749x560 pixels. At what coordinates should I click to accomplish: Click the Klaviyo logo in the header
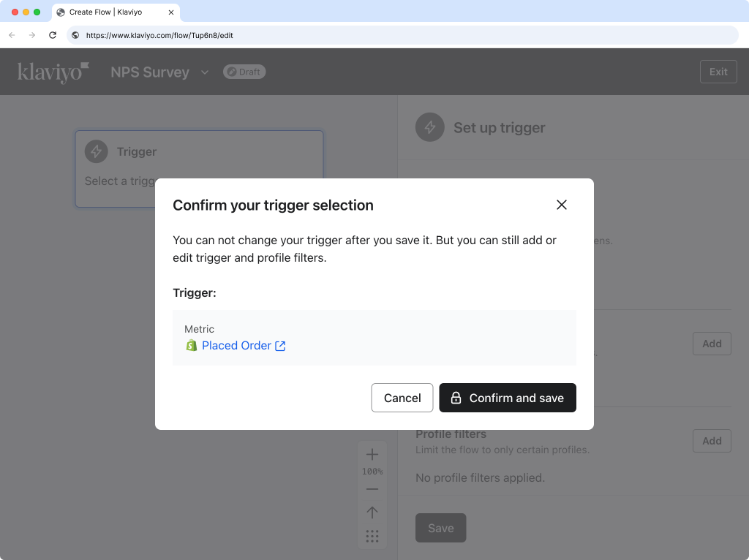click(51, 71)
